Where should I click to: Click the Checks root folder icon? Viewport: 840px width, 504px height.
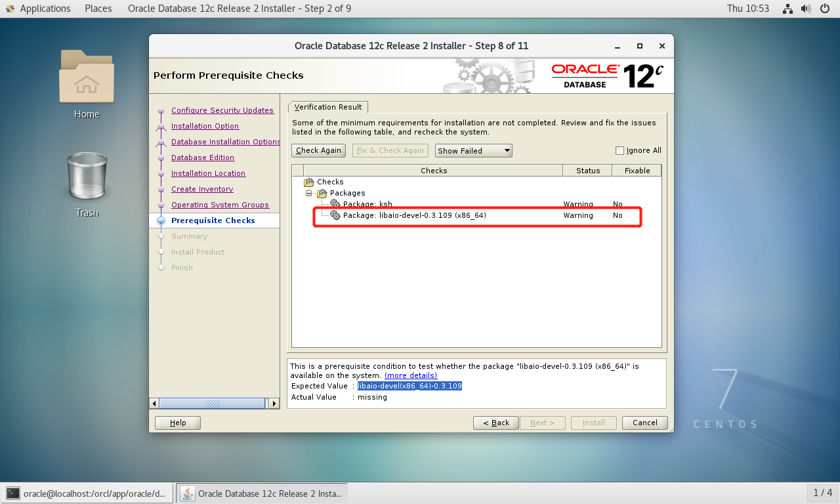pos(308,182)
